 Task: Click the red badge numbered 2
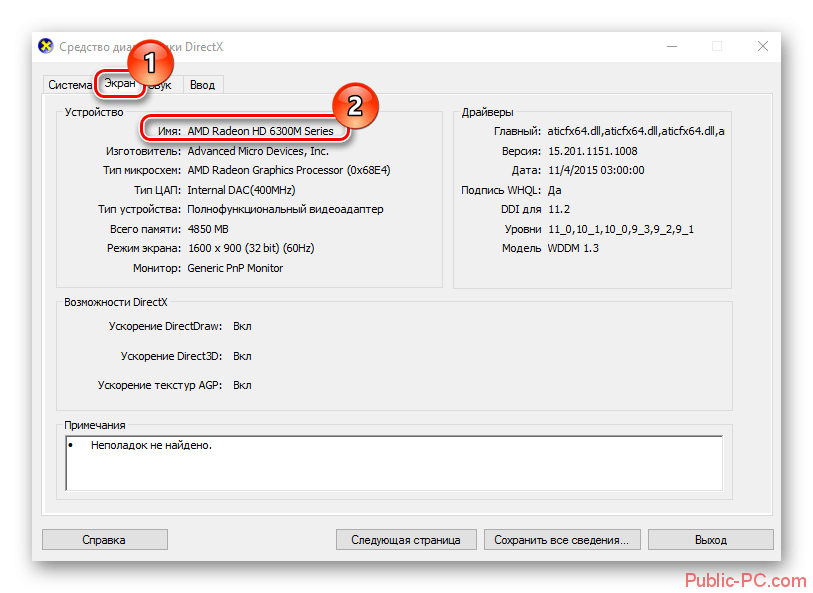click(x=353, y=106)
